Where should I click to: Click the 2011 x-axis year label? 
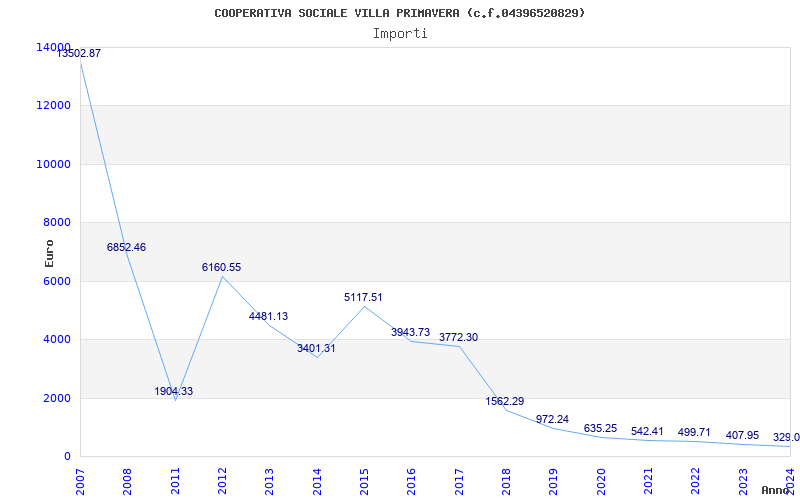coord(175,482)
